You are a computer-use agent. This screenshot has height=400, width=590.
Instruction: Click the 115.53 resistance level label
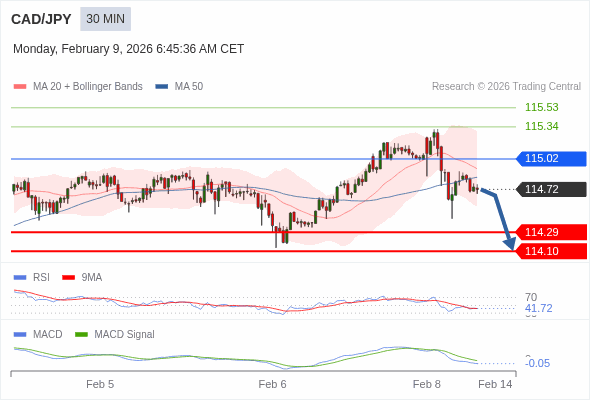541,107
